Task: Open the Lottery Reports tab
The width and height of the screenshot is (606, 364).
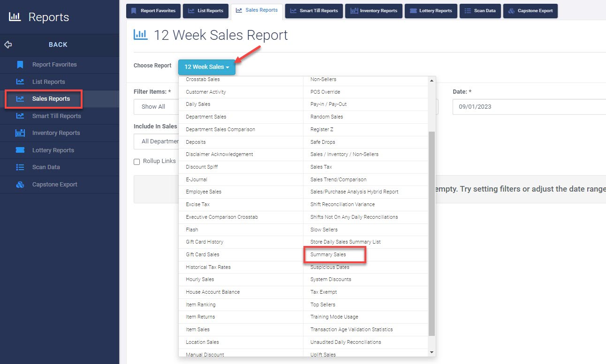Action: [x=431, y=11]
